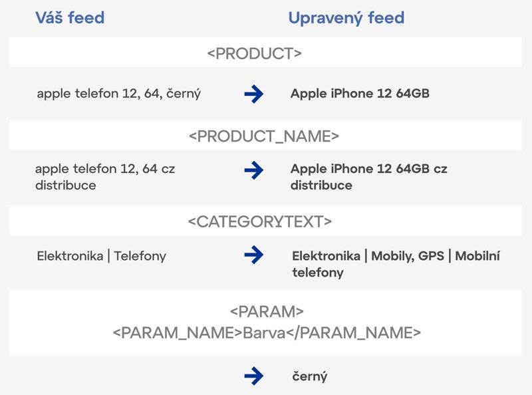Click the PARAM_NAME Barva tag line

click(x=267, y=332)
